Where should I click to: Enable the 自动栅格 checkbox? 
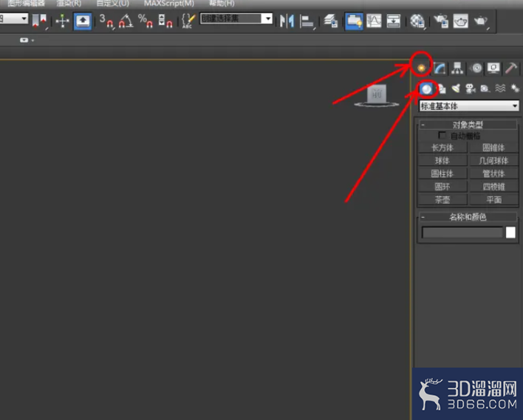(x=442, y=135)
